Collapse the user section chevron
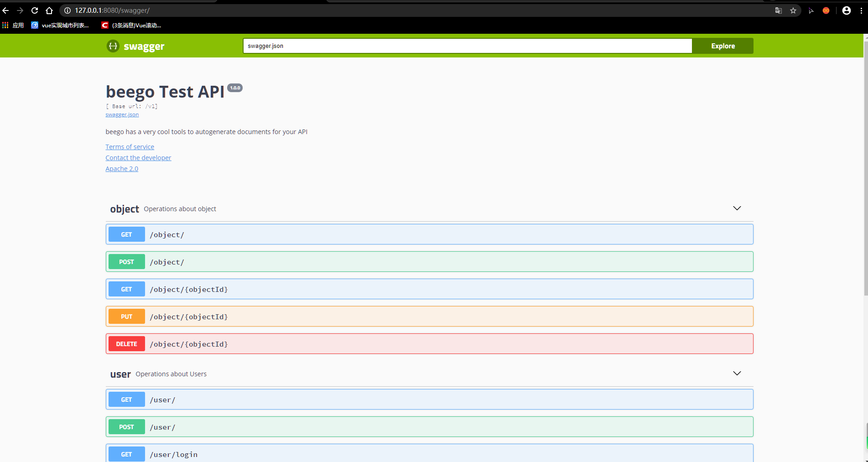This screenshot has height=462, width=868. [737, 374]
